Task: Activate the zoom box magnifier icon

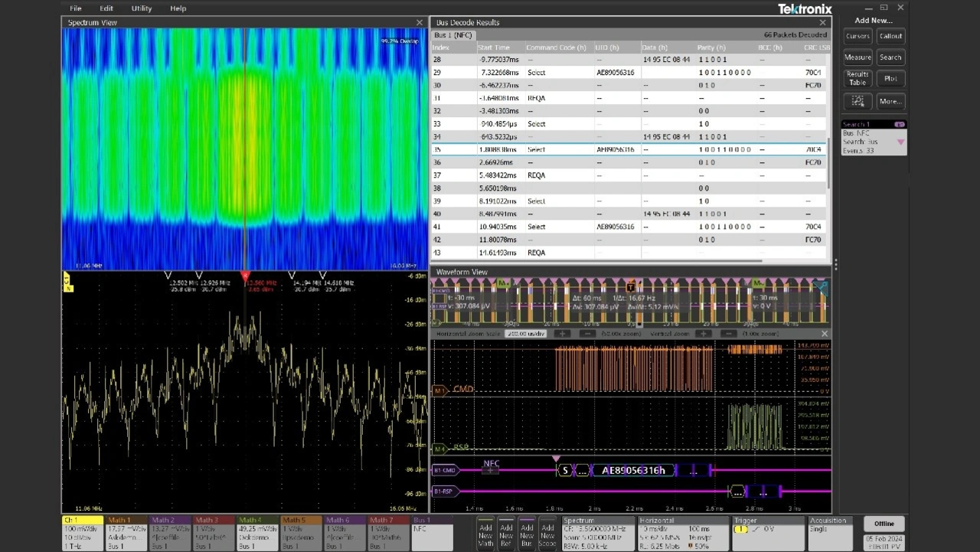Action: 857,101
